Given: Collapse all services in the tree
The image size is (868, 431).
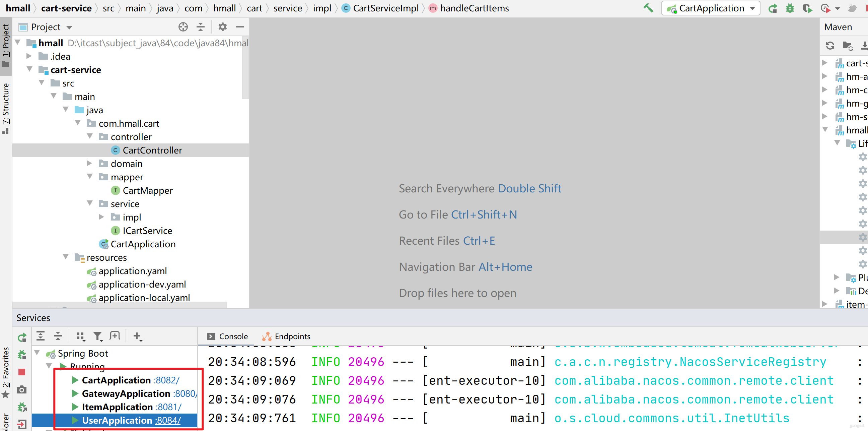Looking at the screenshot, I should point(58,336).
